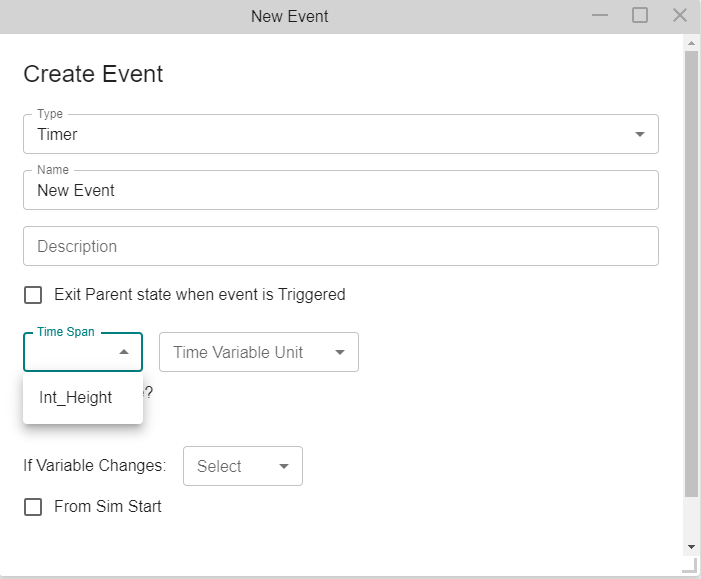Choose Int_Height from the Time Span list
The height and width of the screenshot is (579, 701).
click(x=83, y=397)
